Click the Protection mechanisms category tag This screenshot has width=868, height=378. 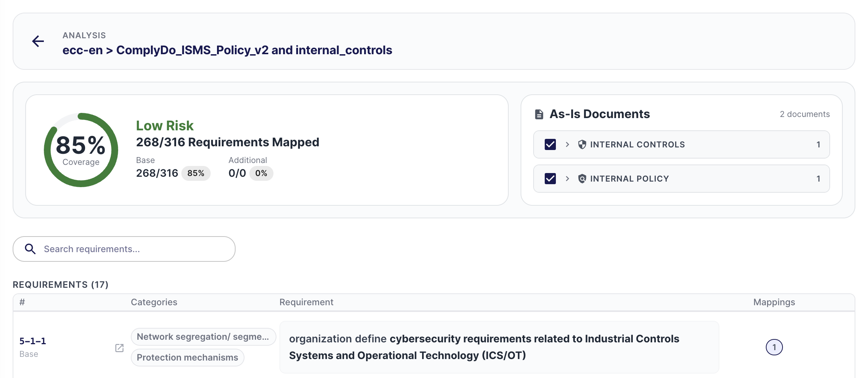coord(187,358)
